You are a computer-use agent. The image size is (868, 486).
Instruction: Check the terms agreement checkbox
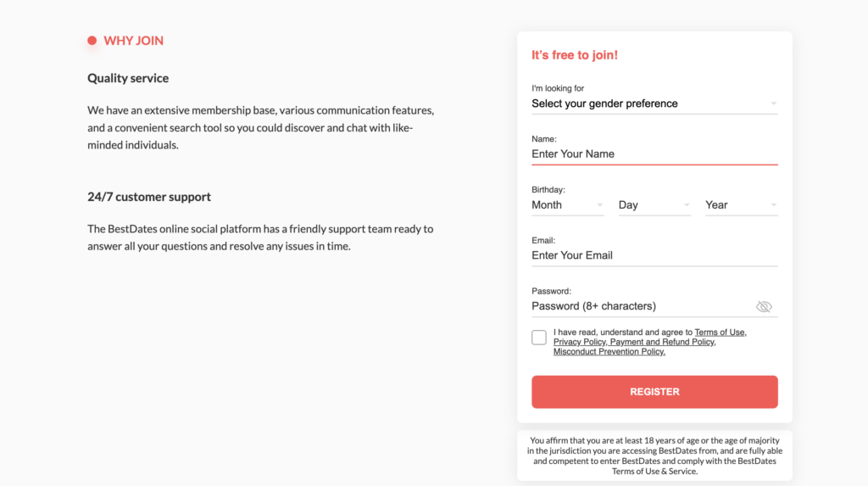tap(539, 338)
